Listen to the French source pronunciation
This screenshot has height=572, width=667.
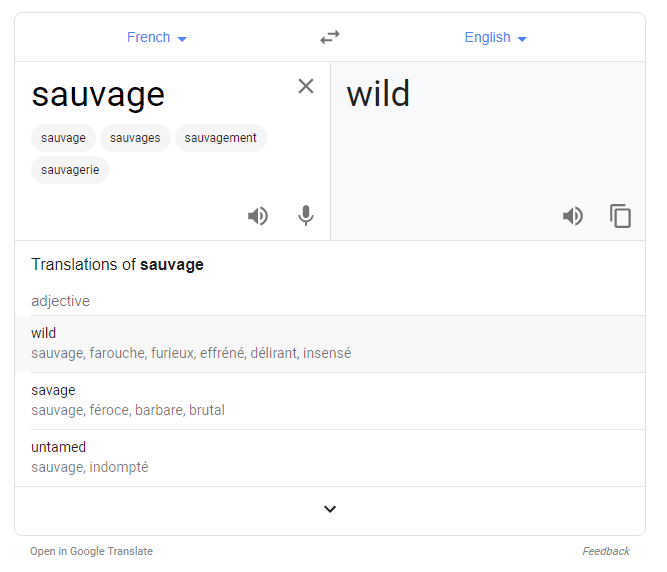coord(258,216)
